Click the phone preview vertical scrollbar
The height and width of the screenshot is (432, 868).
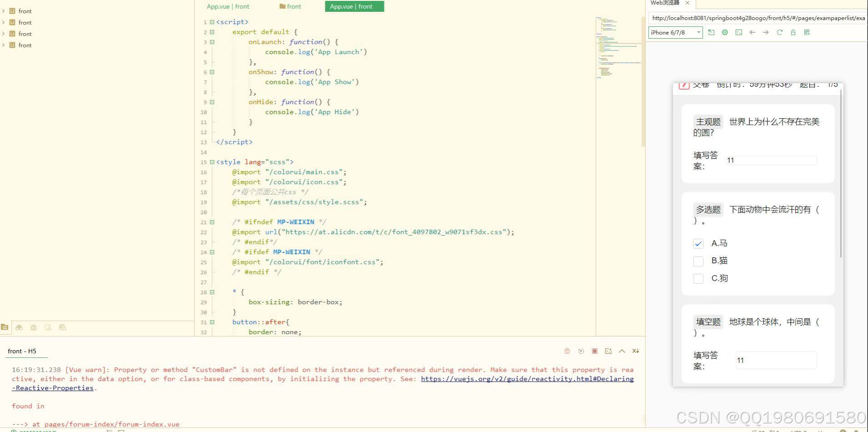[x=841, y=173]
